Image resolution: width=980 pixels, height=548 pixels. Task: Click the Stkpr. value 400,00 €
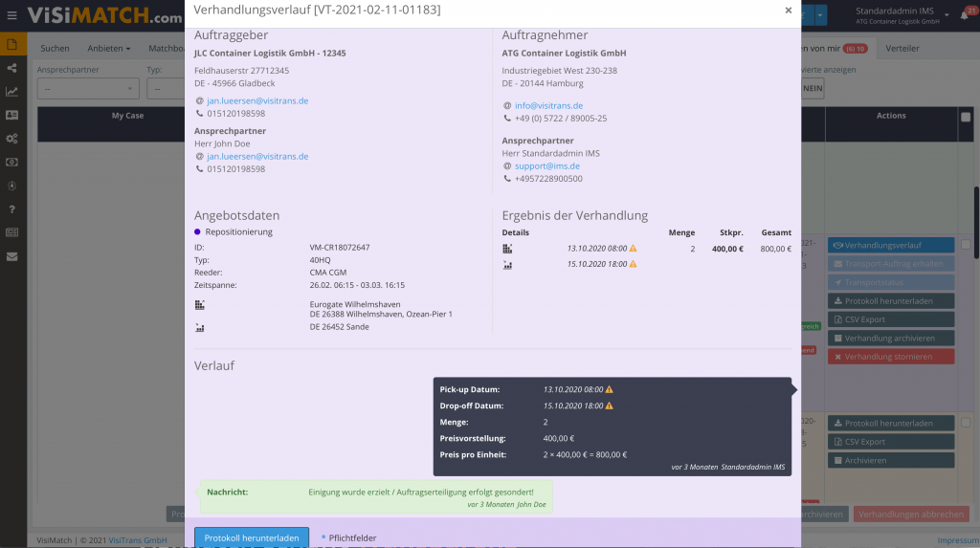click(x=727, y=249)
